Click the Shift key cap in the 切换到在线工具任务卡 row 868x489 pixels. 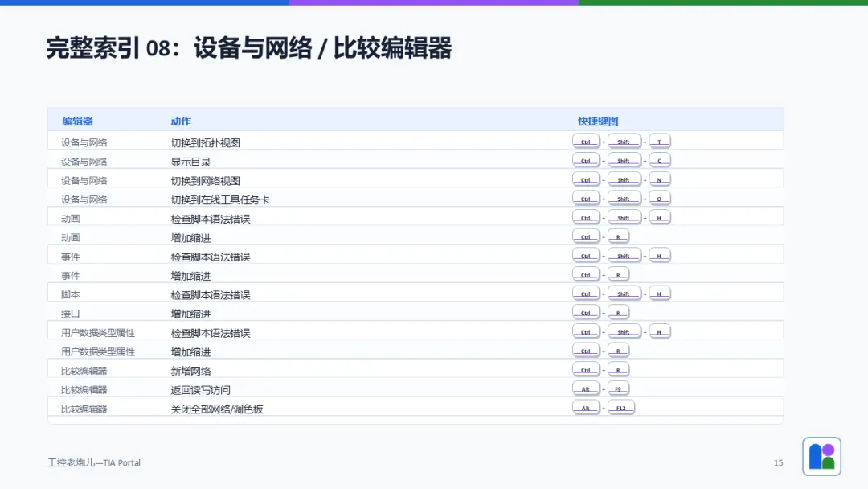(x=624, y=199)
